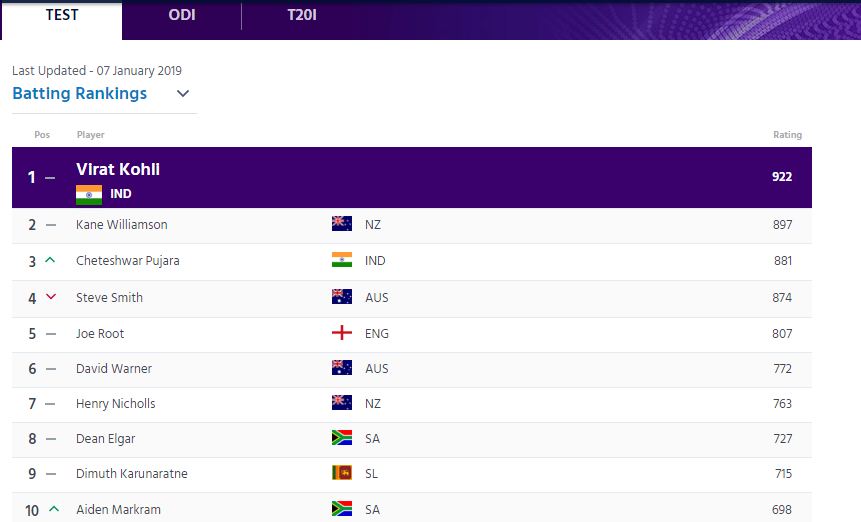This screenshot has width=861, height=522.
Task: Click the New Zealand flag beside Kane Williamson
Action: point(342,223)
